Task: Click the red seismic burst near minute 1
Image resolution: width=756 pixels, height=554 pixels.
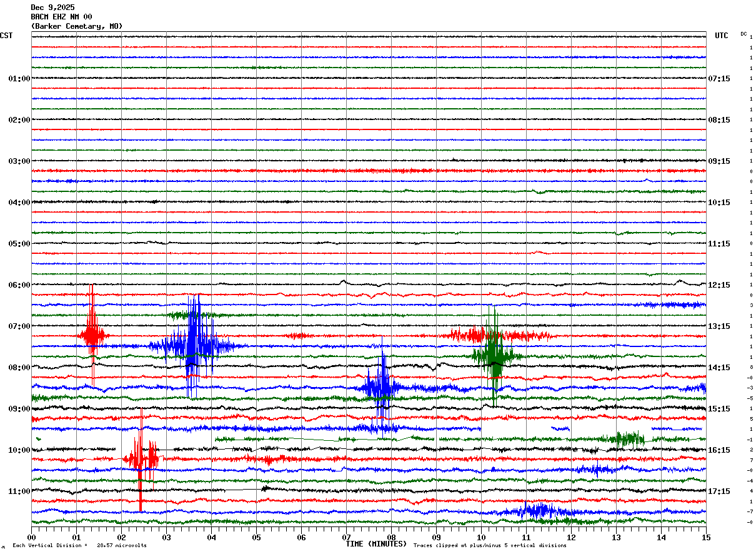Action: 92,335
